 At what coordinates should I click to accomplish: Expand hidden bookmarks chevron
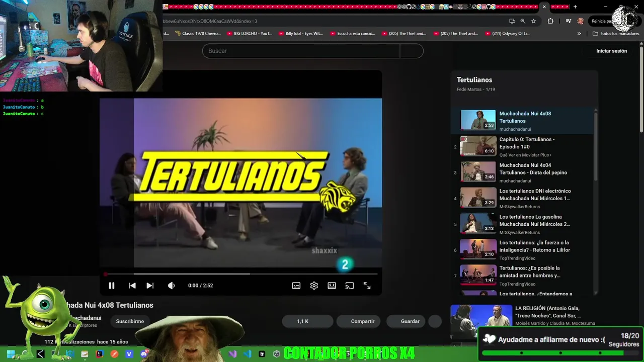coord(579,34)
